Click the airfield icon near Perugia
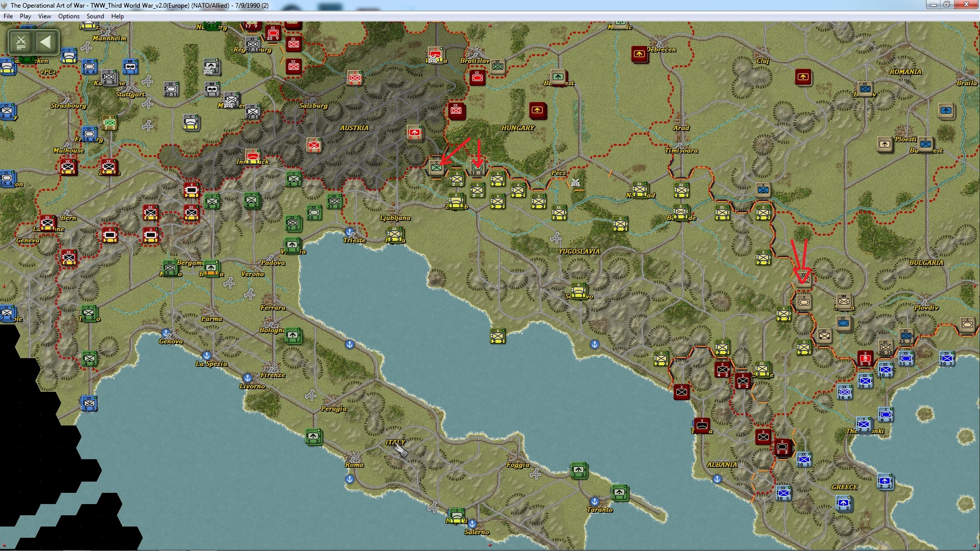The width and height of the screenshot is (980, 551). pyautogui.click(x=311, y=395)
